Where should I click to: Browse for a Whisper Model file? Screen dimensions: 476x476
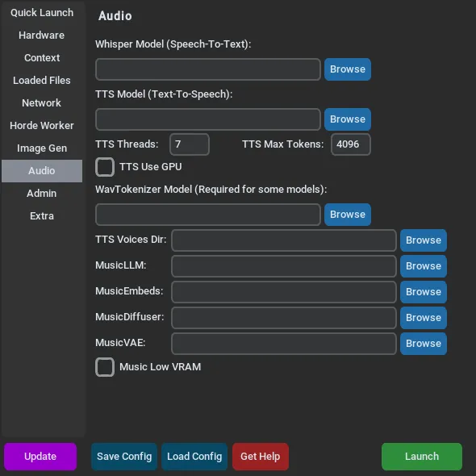click(348, 69)
